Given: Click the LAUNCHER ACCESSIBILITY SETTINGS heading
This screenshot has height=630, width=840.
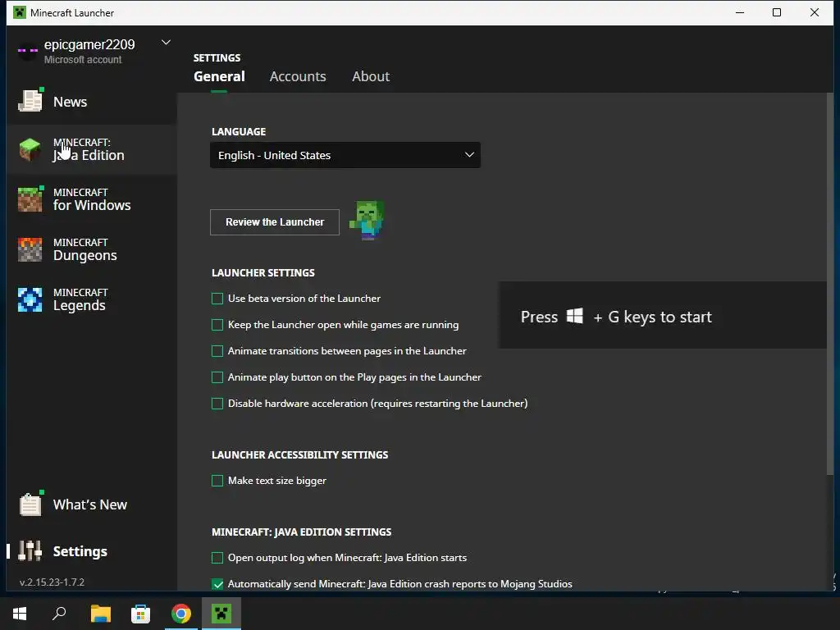Looking at the screenshot, I should (x=300, y=454).
